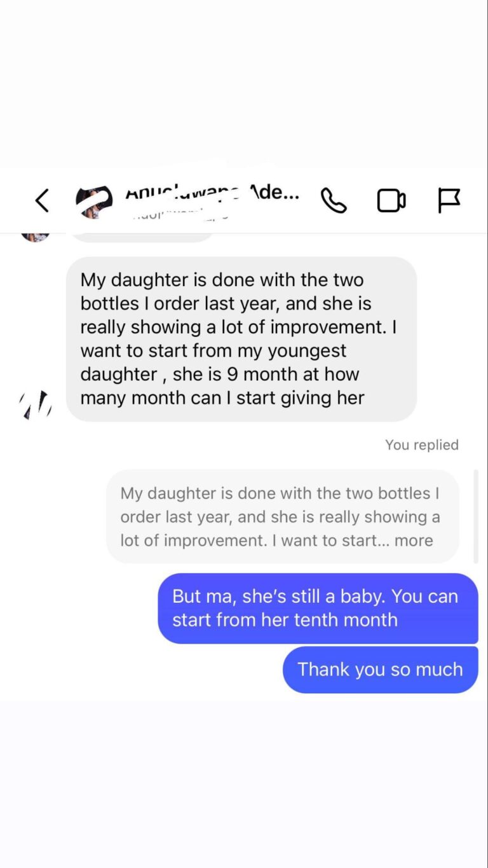Viewport: 488px width, 868px height.
Task: Go back using the left chevron arrow
Action: (x=42, y=201)
